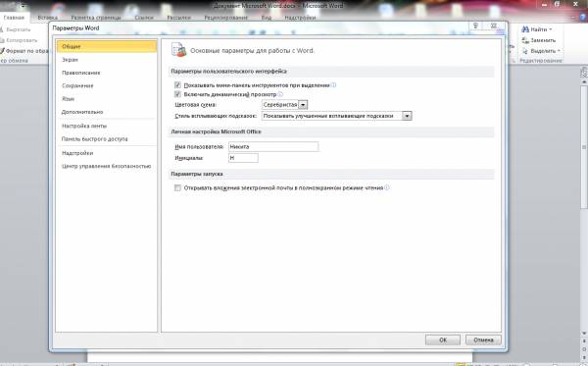Switch to the Главная ribbon tab
The image size is (588, 366).
click(15, 18)
